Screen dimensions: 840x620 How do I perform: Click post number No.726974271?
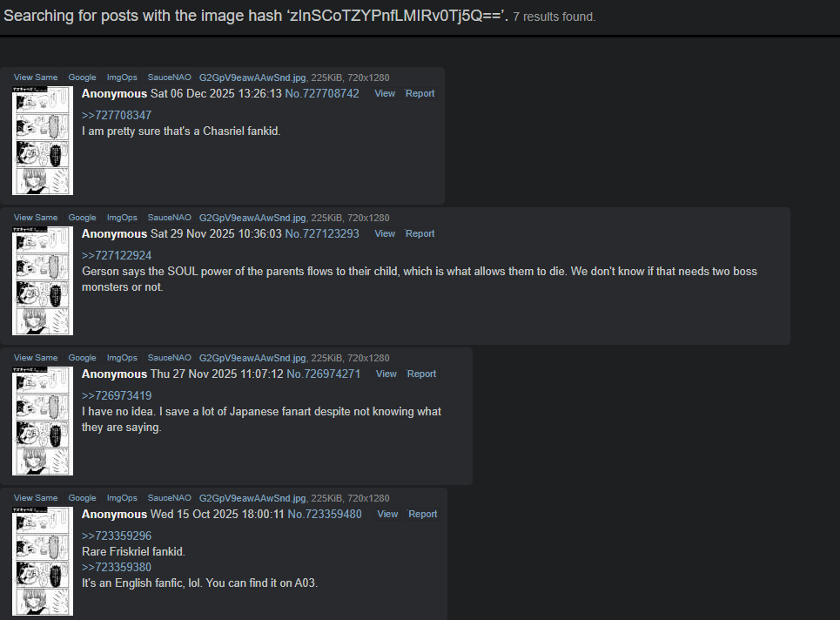pos(324,374)
